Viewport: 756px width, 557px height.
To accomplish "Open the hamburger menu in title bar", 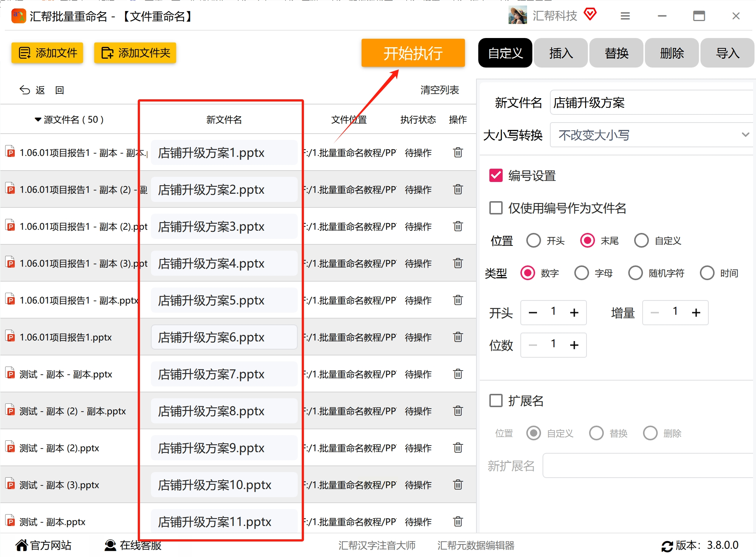I will 625,16.
